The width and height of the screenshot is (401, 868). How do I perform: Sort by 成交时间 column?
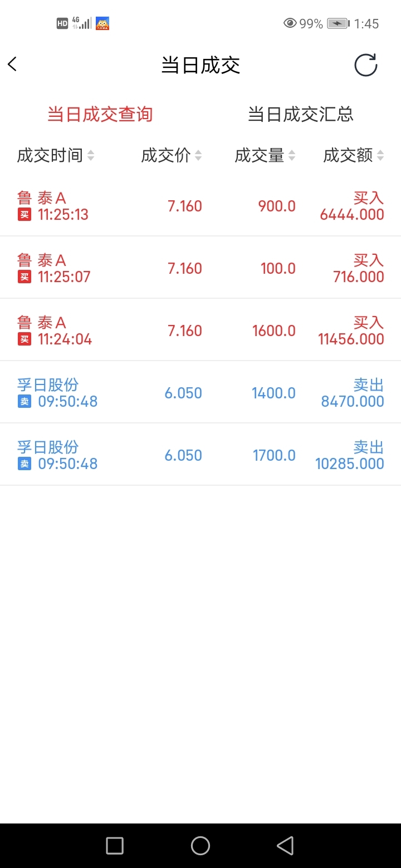pos(56,156)
